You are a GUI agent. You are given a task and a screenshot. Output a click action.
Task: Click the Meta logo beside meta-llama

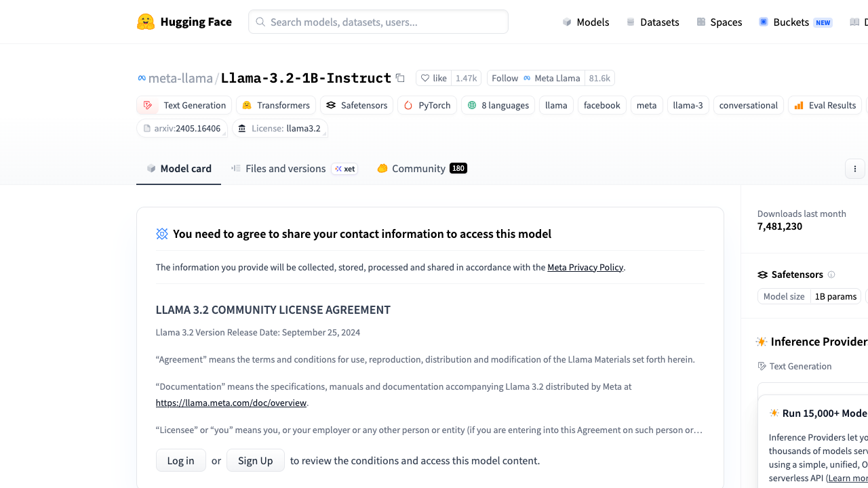pyautogui.click(x=142, y=78)
